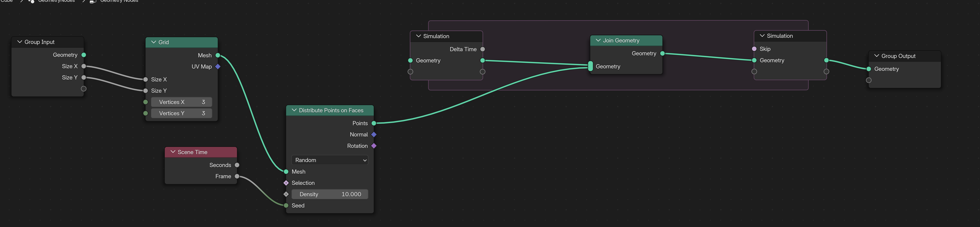Click Selection input socket
The height and width of the screenshot is (227, 980).
pos(286,183)
